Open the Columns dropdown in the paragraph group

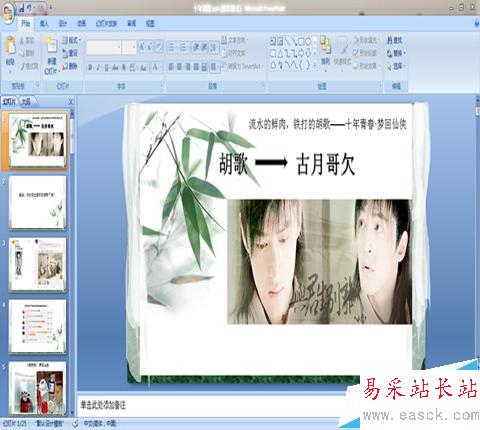pos(214,67)
